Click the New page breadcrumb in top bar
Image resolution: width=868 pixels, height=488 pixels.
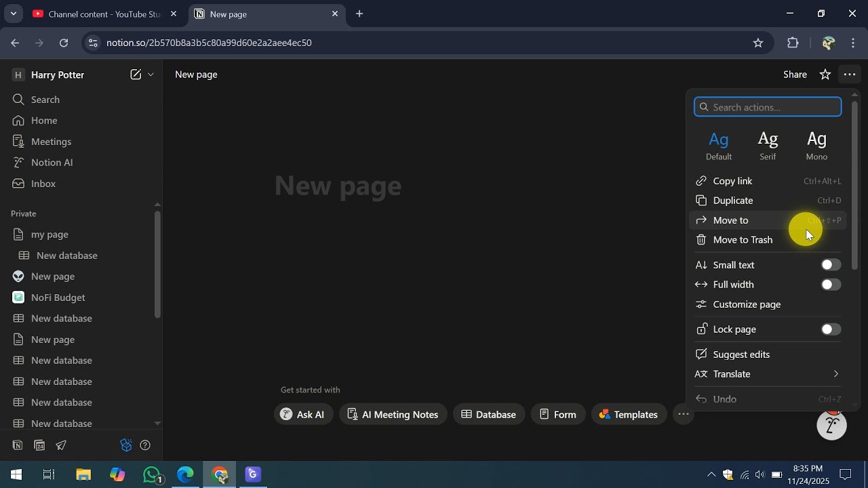pyautogui.click(x=196, y=75)
